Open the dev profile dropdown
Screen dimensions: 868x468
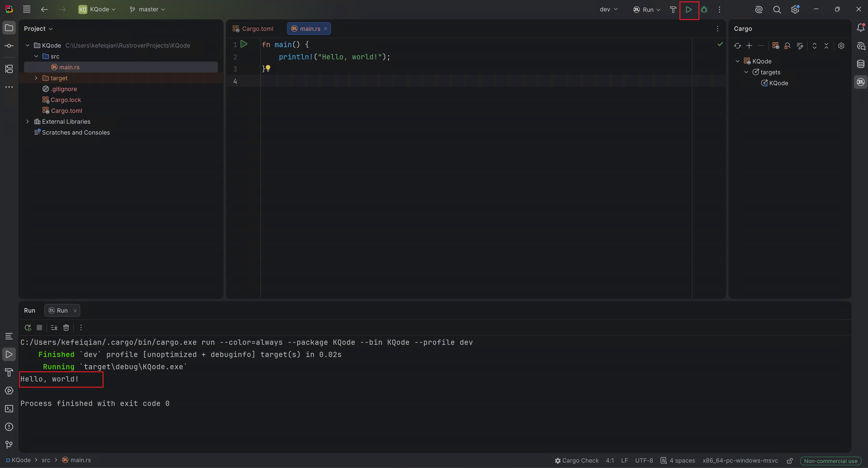coord(609,10)
